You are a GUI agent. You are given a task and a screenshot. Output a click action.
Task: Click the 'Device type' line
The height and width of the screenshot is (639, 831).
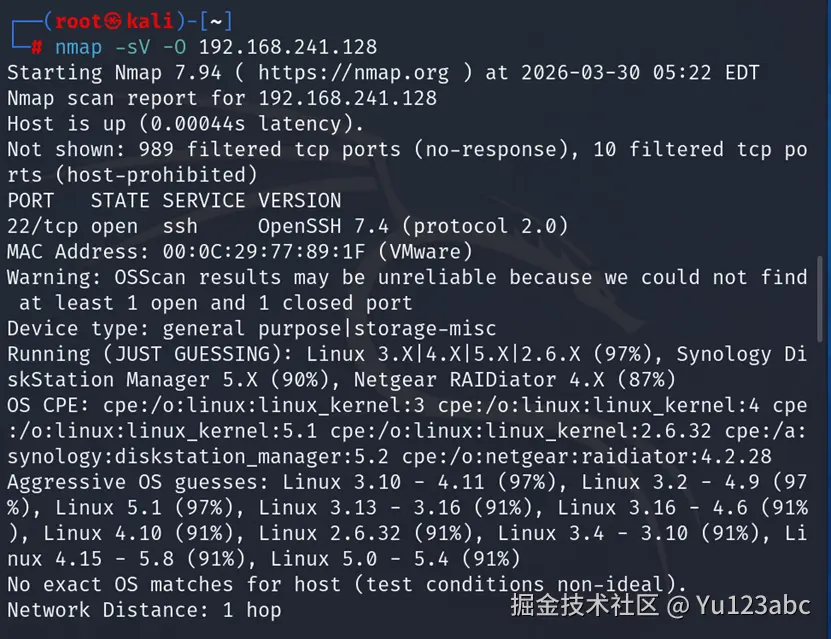point(252,329)
